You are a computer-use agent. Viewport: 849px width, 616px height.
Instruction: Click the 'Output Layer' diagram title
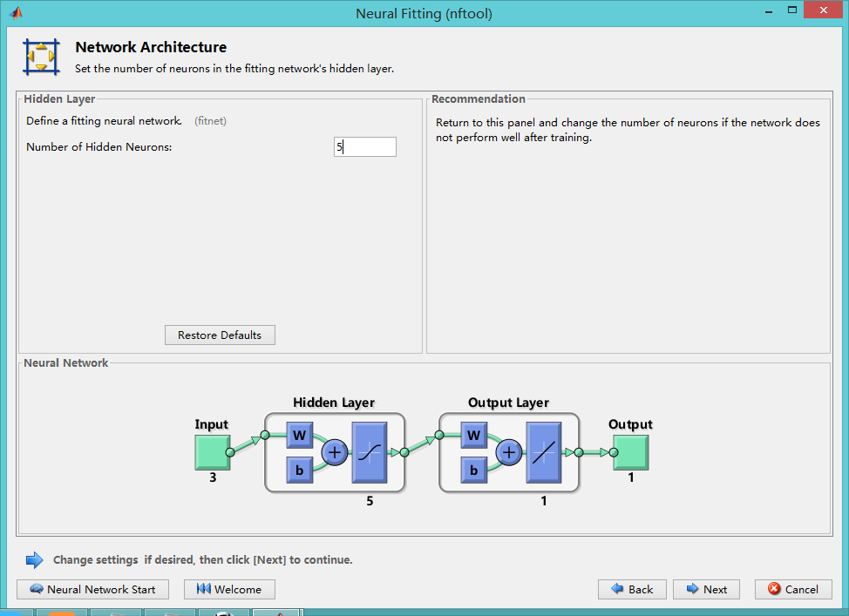click(508, 403)
